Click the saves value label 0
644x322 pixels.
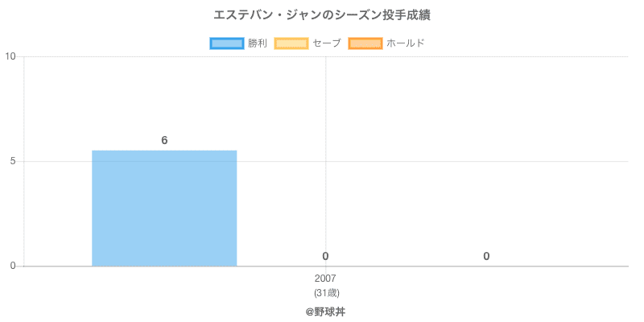[325, 256]
